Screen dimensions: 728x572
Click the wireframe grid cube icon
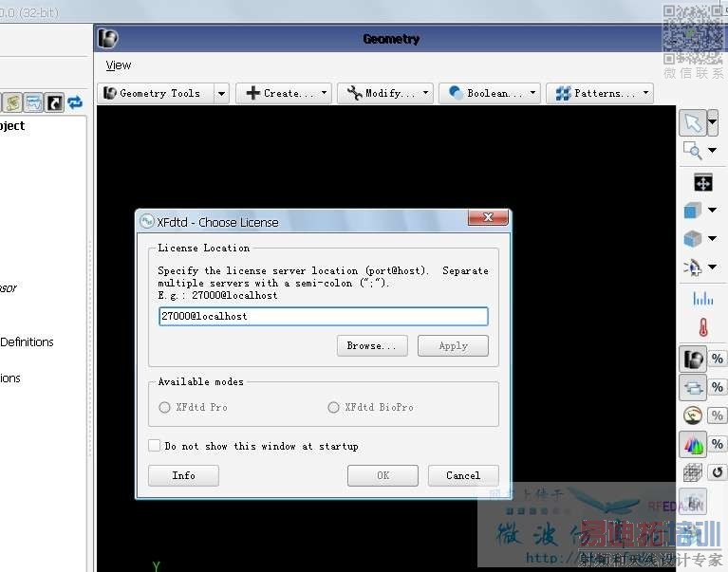point(693,472)
